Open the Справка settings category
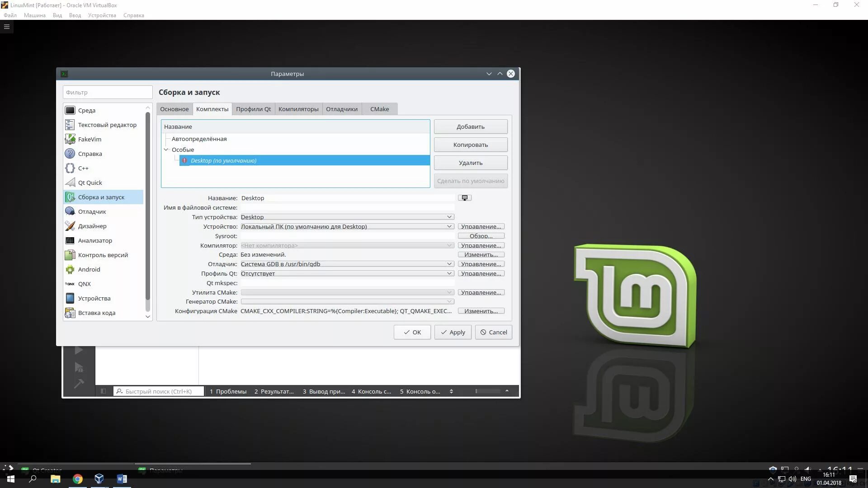 pos(104,154)
